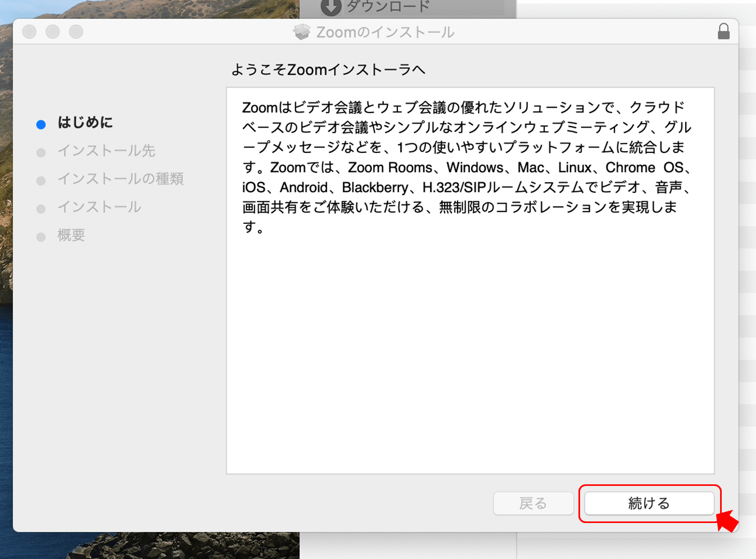Click the Zoomのインストール window title
Viewport: 756px width, 559px height.
tap(385, 32)
